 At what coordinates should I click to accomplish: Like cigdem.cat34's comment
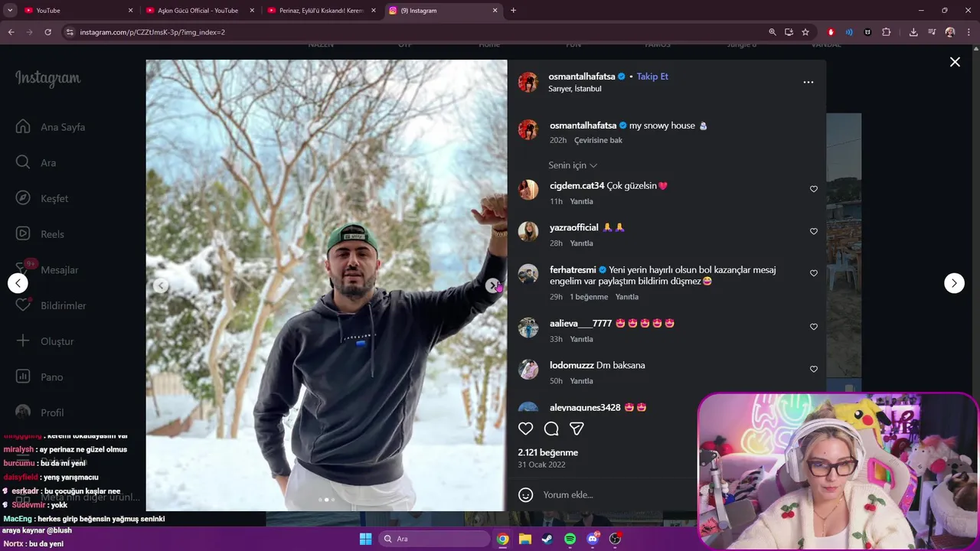(x=814, y=189)
